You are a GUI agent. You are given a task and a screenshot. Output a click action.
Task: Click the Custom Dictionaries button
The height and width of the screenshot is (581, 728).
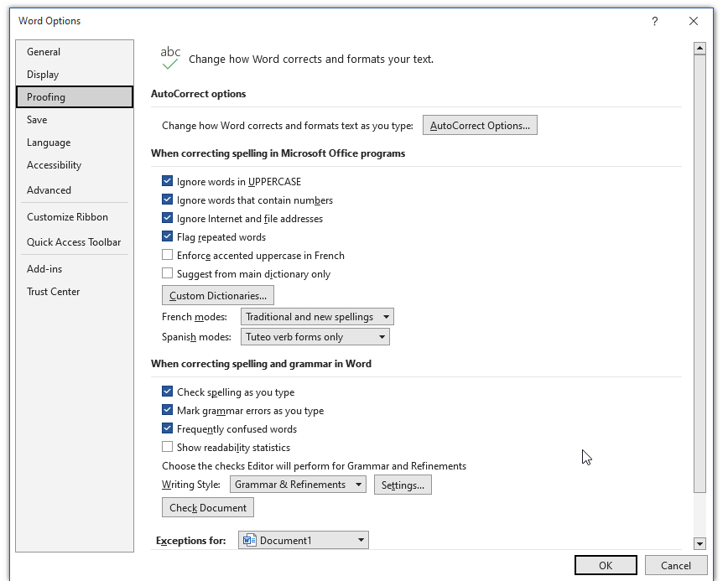[x=218, y=296]
